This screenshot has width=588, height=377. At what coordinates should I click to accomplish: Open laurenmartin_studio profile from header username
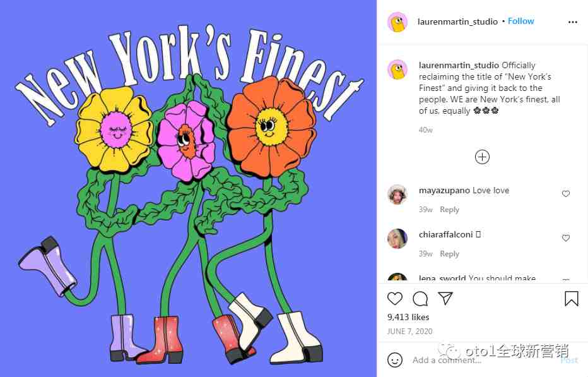(x=457, y=21)
